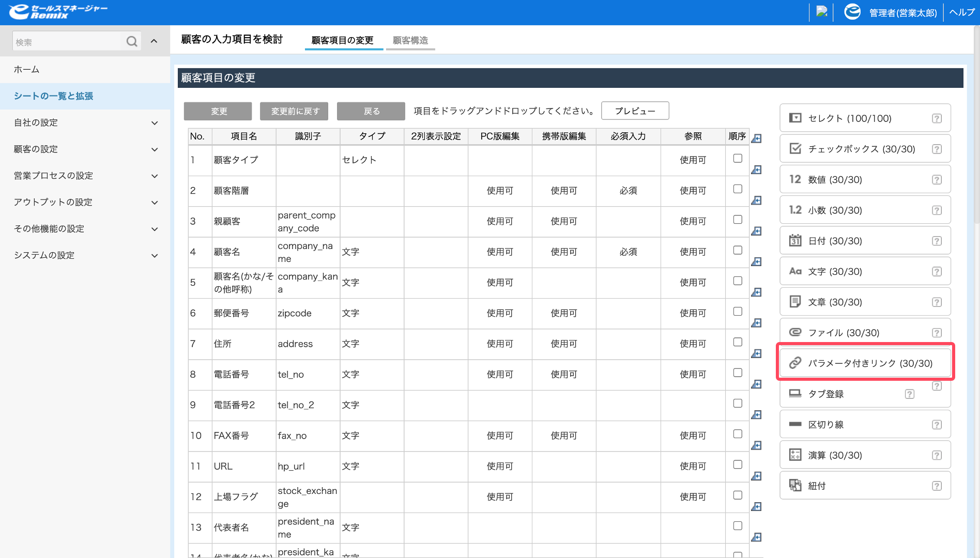Expand the 自社の設定 sidebar menu
This screenshot has width=980, height=558.
[85, 122]
